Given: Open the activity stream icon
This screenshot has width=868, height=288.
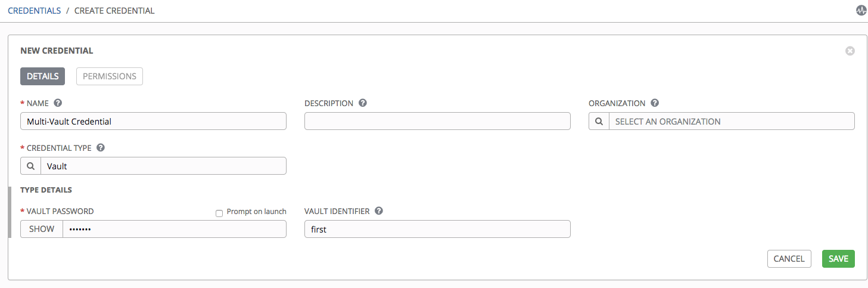Looking at the screenshot, I should point(861,11).
